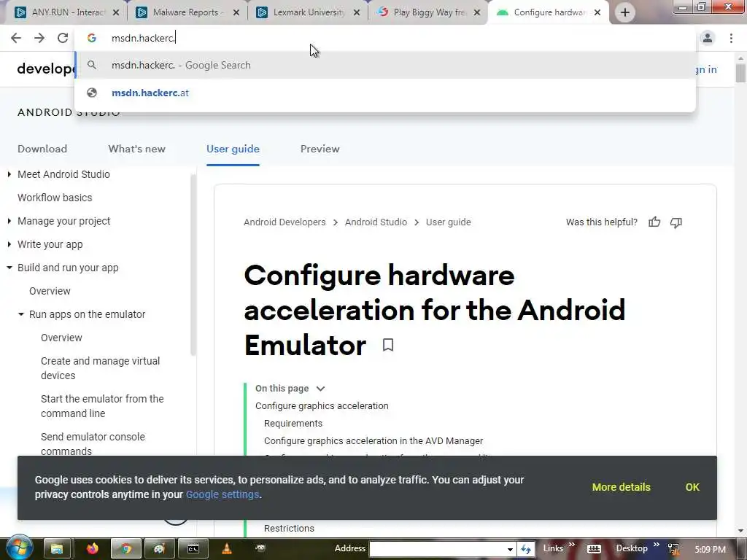Click More details in cookie banner
Screen dimensions: 747x560
(622, 487)
